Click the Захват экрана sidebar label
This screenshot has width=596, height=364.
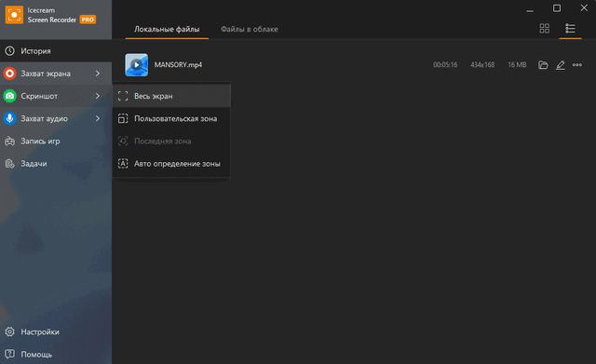coord(46,74)
